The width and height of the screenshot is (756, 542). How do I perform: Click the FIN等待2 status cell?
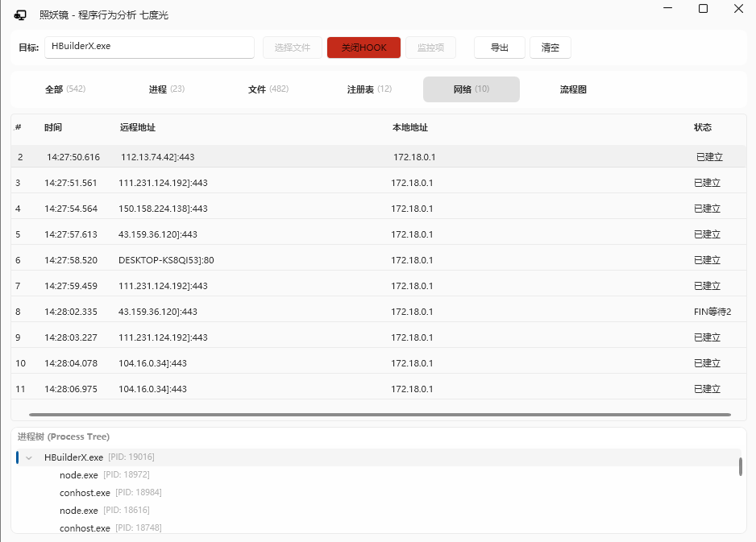coord(712,312)
